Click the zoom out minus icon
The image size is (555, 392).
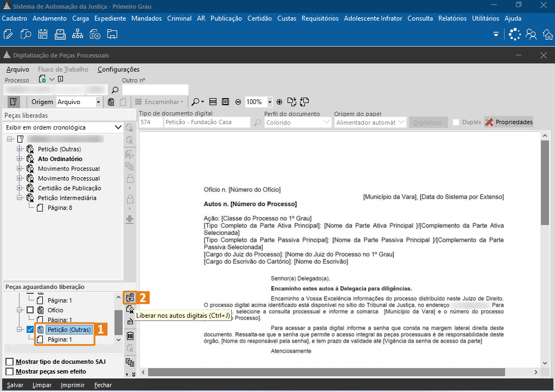pos(238,102)
